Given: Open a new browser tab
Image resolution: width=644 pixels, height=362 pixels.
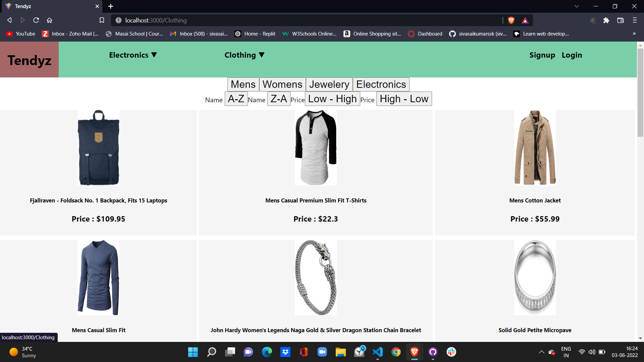Looking at the screenshot, I should pos(111,6).
